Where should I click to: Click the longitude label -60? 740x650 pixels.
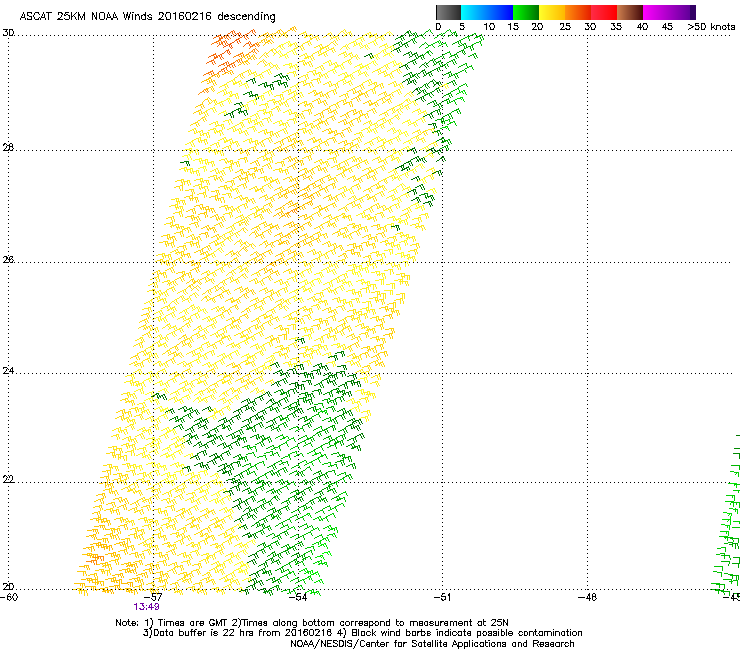click(x=9, y=597)
